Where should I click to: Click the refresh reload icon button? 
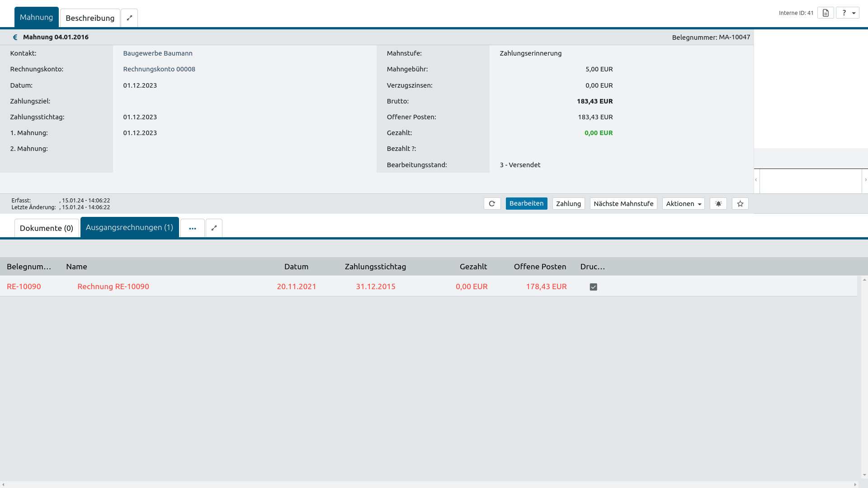tap(492, 204)
